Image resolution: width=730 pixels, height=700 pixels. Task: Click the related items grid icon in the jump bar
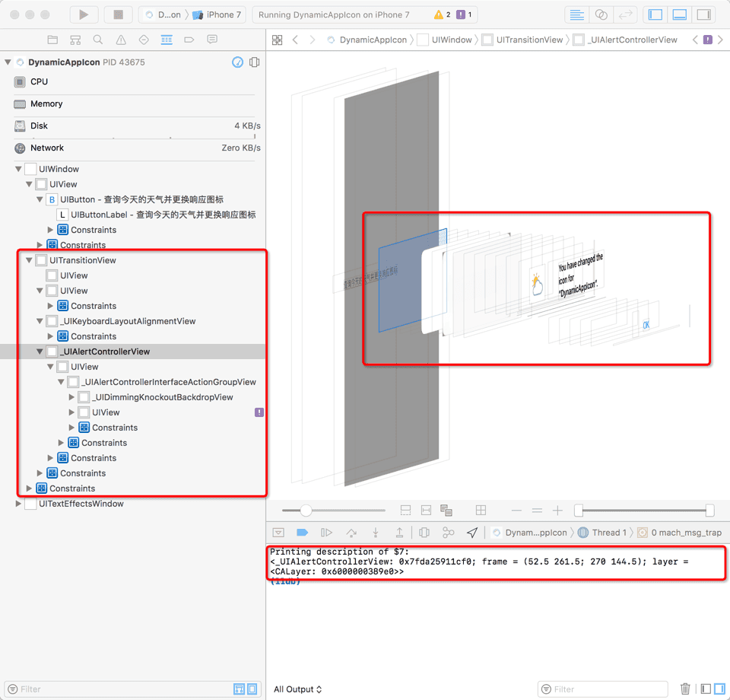277,40
